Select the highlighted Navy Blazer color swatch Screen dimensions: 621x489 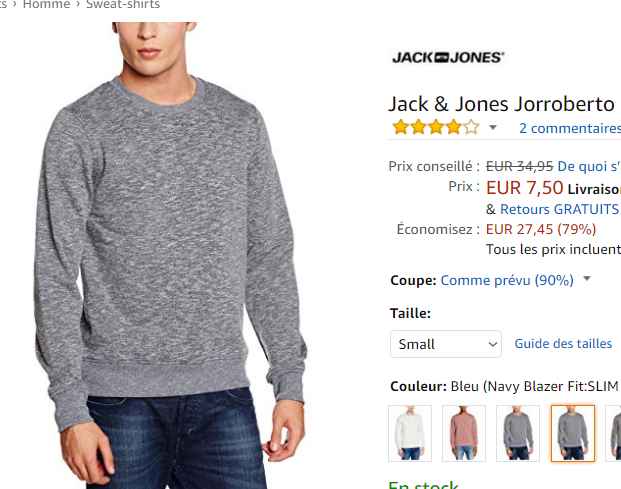click(573, 434)
